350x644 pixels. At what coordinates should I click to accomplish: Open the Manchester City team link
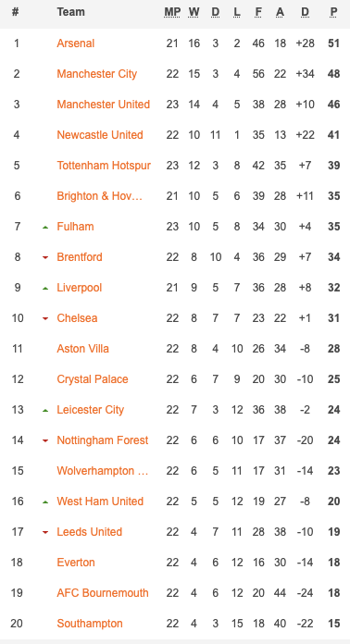97,74
